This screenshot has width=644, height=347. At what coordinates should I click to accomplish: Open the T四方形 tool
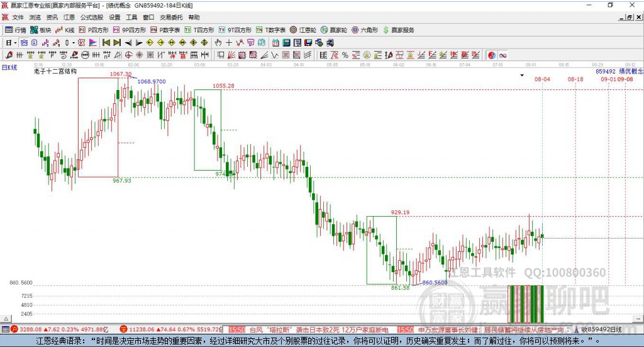(x=199, y=30)
